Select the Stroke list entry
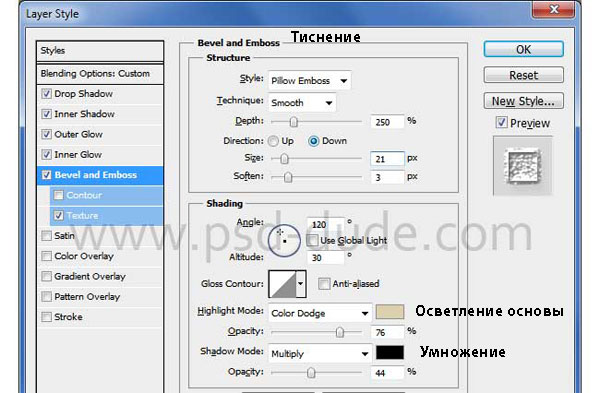The height and width of the screenshot is (393, 600). click(x=68, y=316)
